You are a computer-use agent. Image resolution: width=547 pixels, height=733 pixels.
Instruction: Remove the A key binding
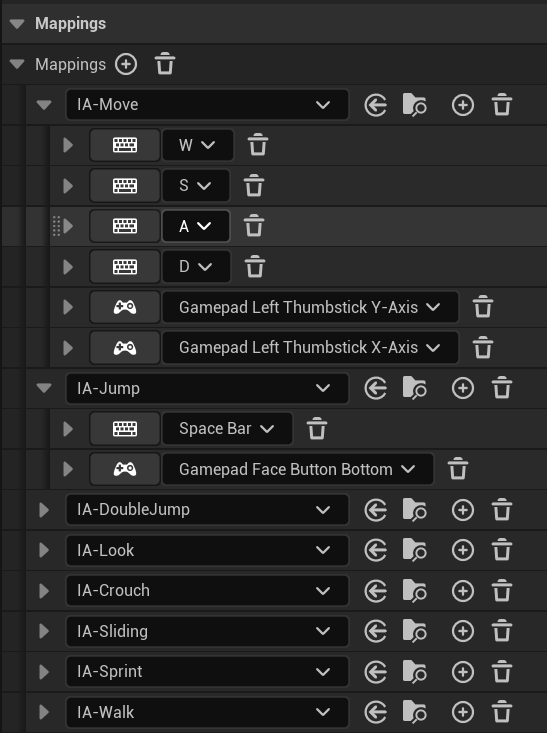(254, 226)
